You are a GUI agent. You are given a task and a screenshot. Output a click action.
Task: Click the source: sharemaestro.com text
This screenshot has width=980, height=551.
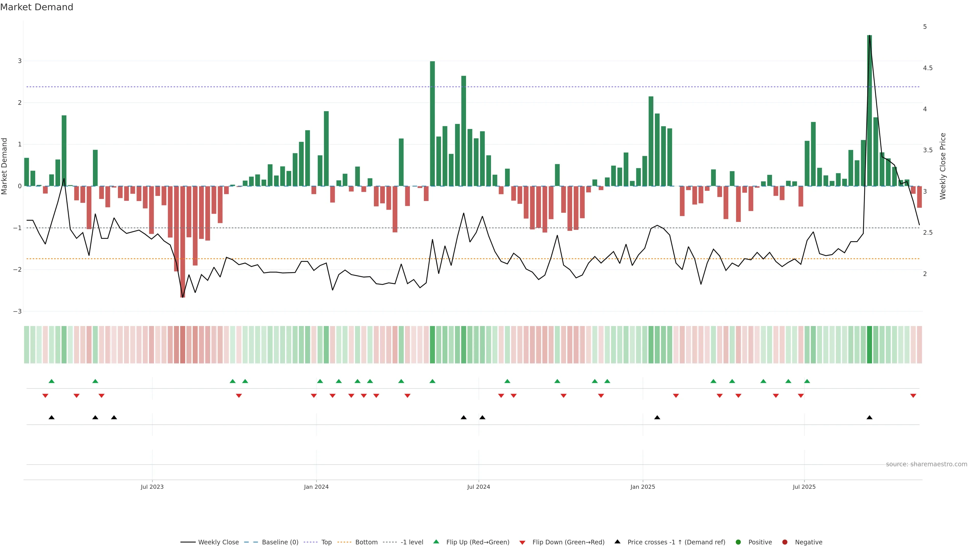[x=926, y=464]
